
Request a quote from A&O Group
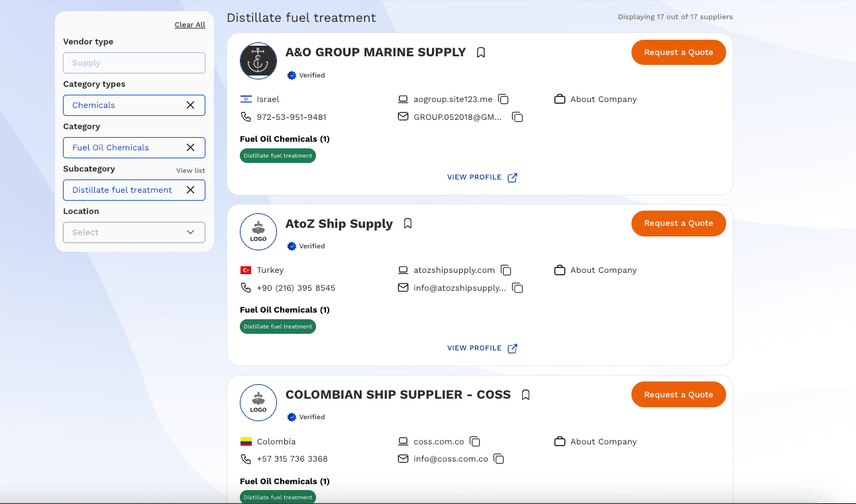click(678, 52)
